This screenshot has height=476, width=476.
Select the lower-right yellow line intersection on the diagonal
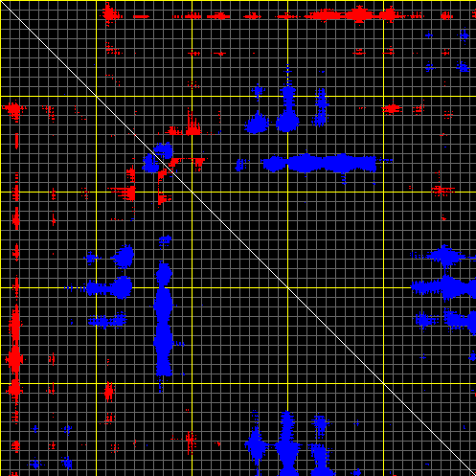[x=383, y=383]
